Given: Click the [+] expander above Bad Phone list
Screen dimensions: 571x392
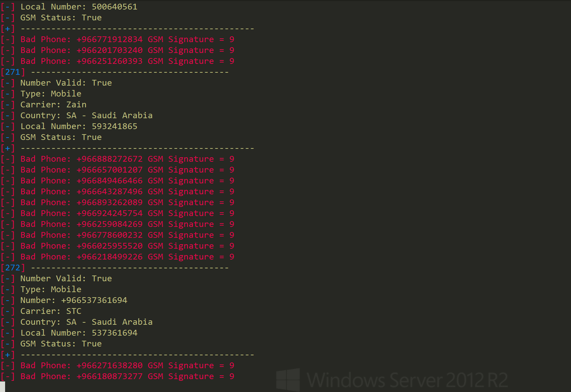Looking at the screenshot, I should coord(8,29).
